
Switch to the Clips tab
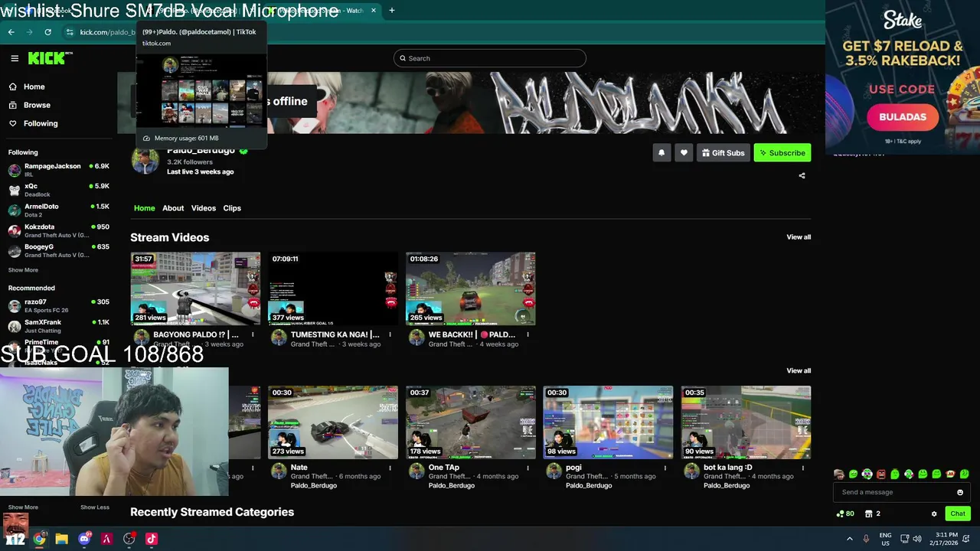(232, 208)
